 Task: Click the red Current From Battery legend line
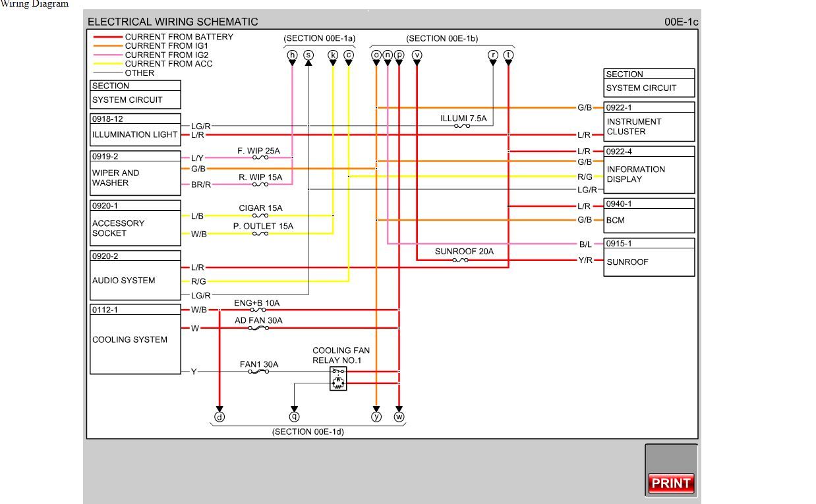click(107, 37)
